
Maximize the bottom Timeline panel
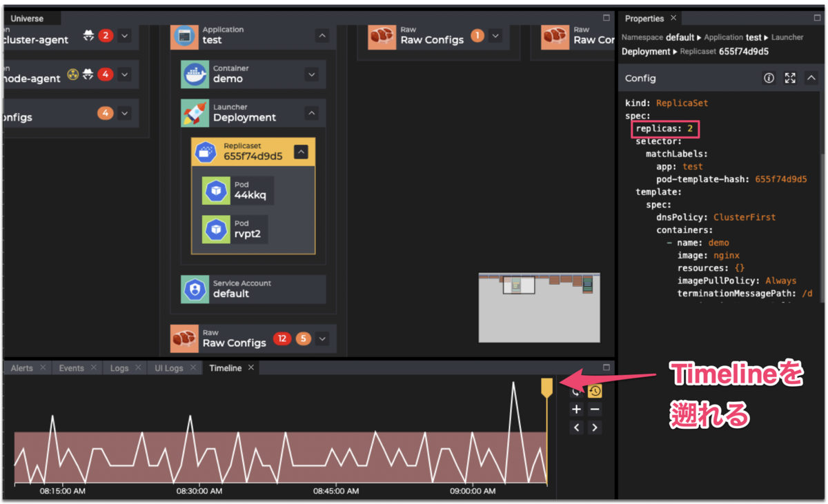click(607, 367)
